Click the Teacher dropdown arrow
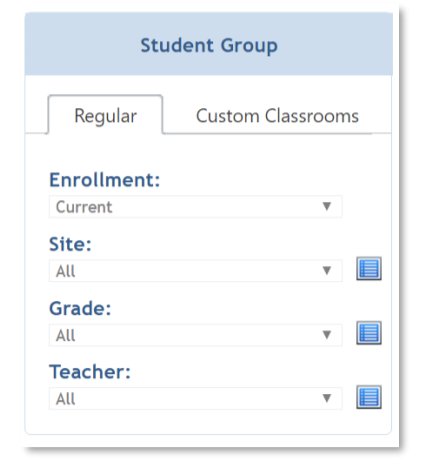 [327, 398]
